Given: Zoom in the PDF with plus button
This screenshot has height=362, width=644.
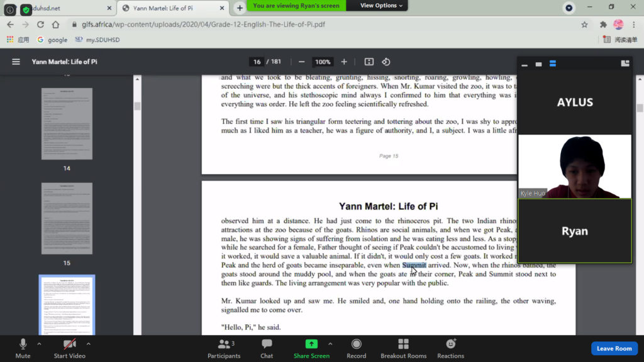Looking at the screenshot, I should (x=344, y=62).
